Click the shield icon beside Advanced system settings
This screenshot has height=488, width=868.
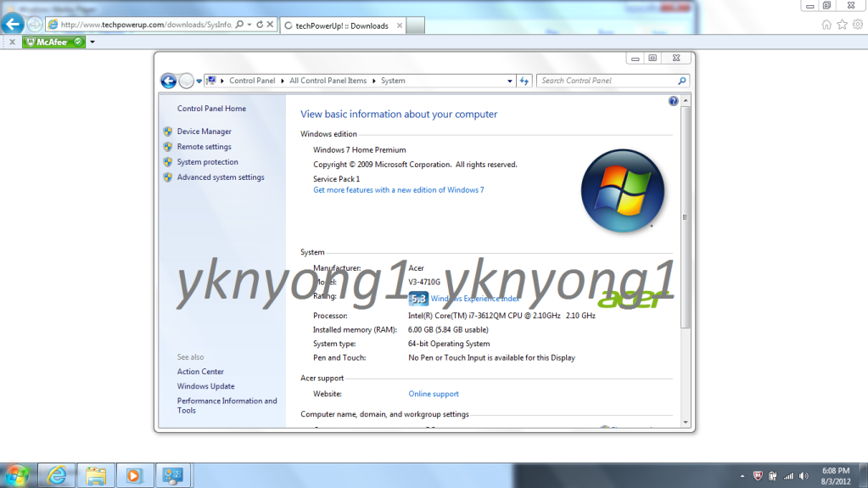coord(168,177)
